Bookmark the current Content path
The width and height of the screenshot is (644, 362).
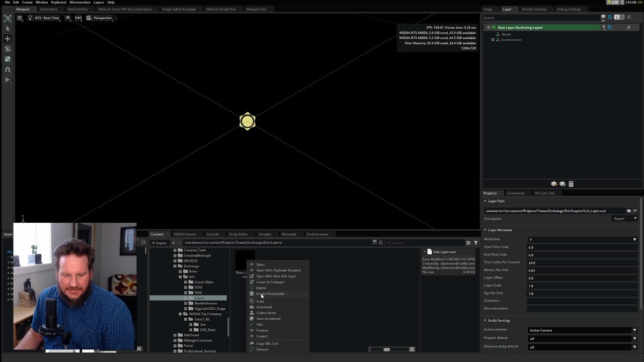(x=381, y=243)
